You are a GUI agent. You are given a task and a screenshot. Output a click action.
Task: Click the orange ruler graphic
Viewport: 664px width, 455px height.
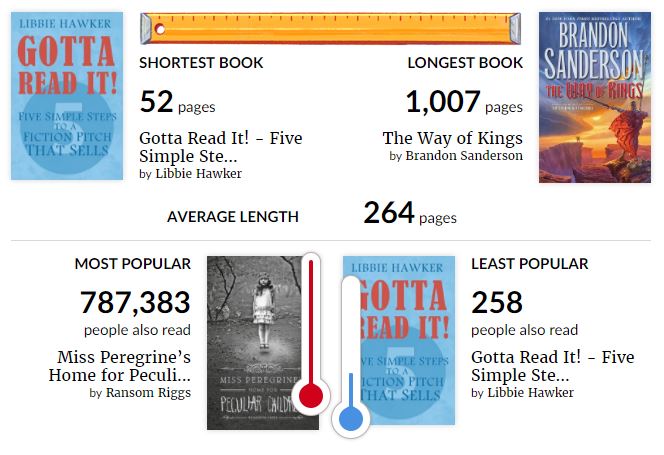(330, 29)
